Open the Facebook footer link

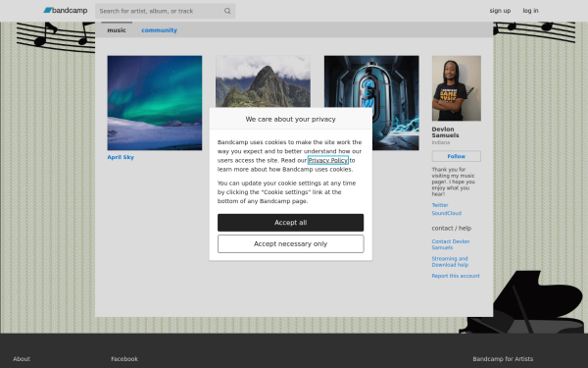124,359
